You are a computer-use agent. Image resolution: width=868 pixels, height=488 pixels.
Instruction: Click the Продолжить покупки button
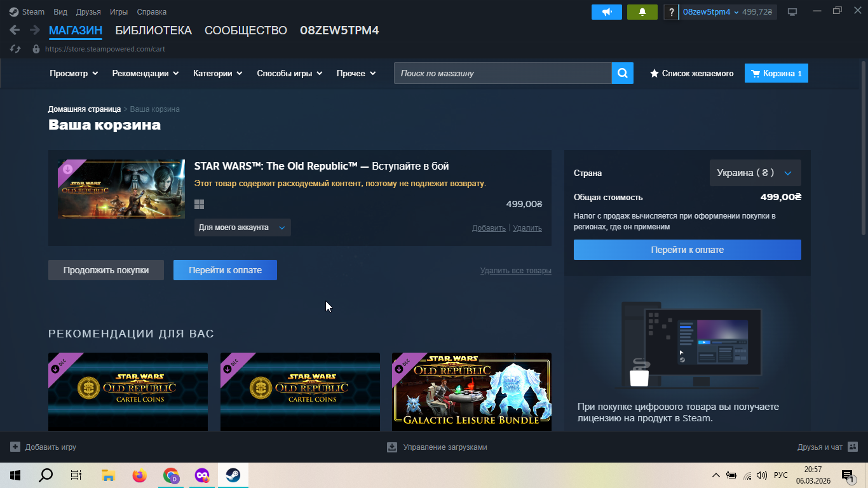point(106,270)
